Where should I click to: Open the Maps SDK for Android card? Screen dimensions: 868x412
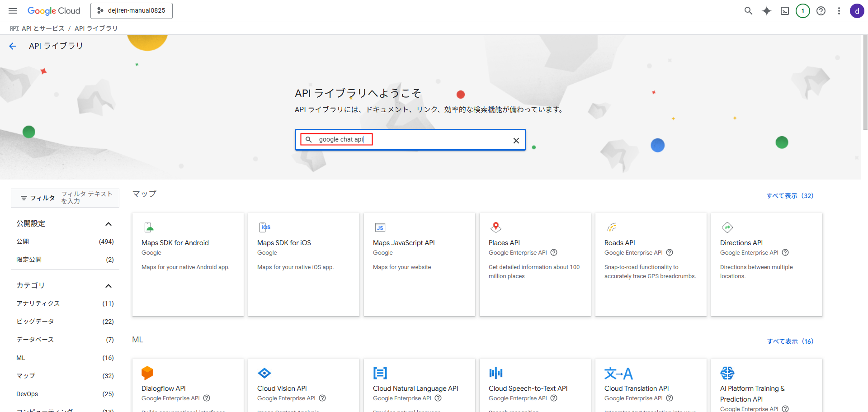[x=188, y=264]
